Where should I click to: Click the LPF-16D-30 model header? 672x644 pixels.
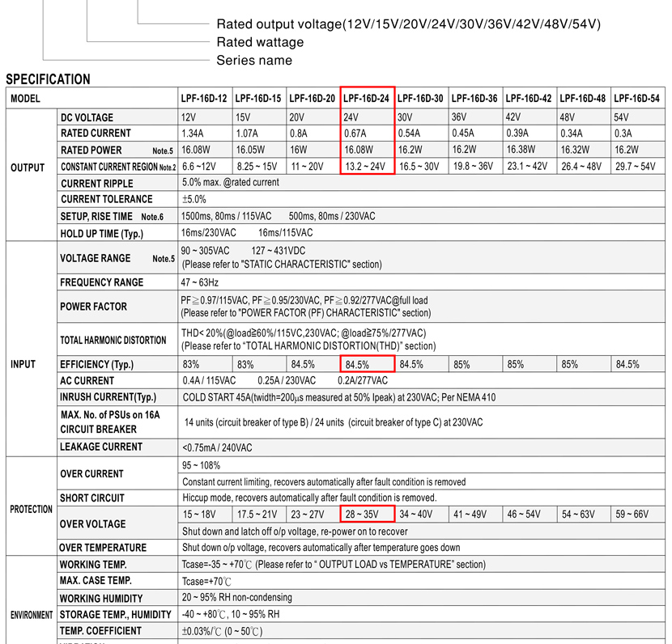(420, 99)
